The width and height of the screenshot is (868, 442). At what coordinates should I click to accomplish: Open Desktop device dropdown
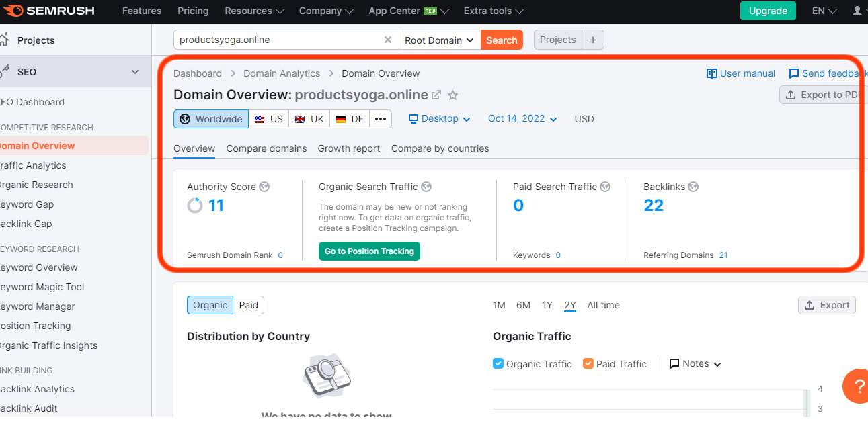(440, 118)
